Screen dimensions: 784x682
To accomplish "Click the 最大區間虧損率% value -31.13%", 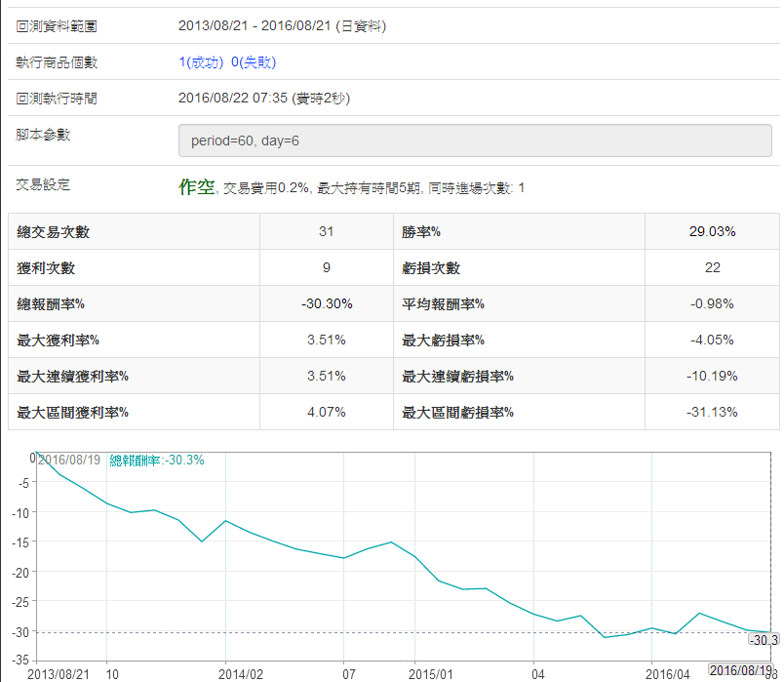I will point(712,412).
